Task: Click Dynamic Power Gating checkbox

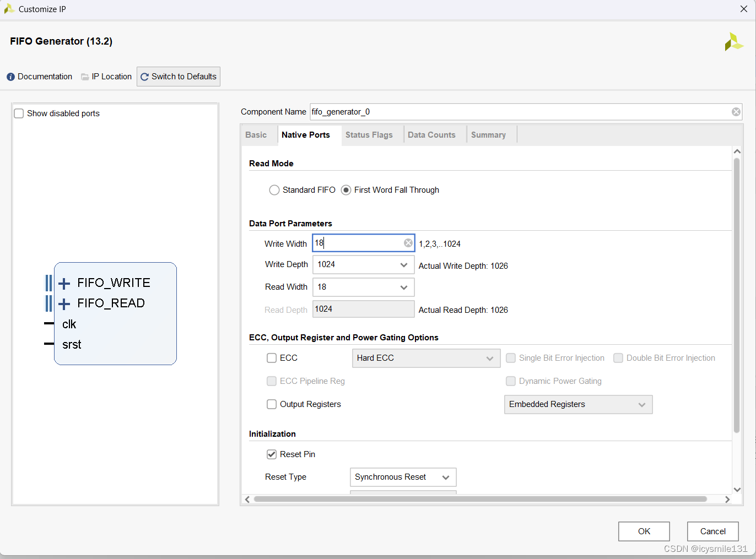Action: (x=511, y=381)
